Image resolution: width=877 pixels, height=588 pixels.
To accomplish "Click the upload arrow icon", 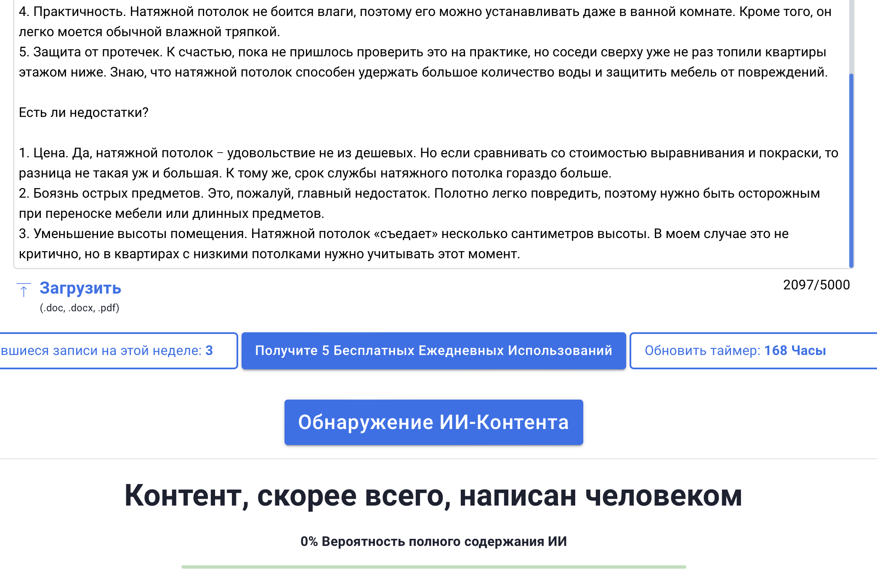I will (24, 290).
